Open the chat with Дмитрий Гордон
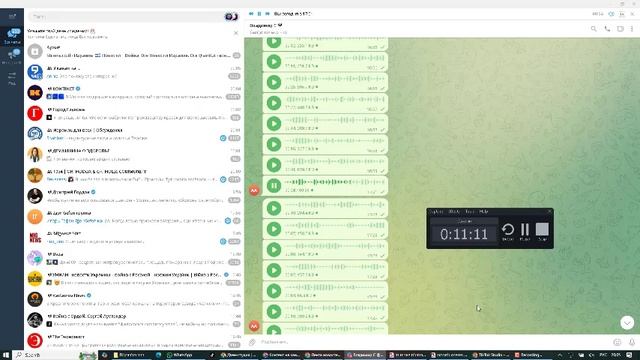The image size is (640, 360). tap(134, 196)
